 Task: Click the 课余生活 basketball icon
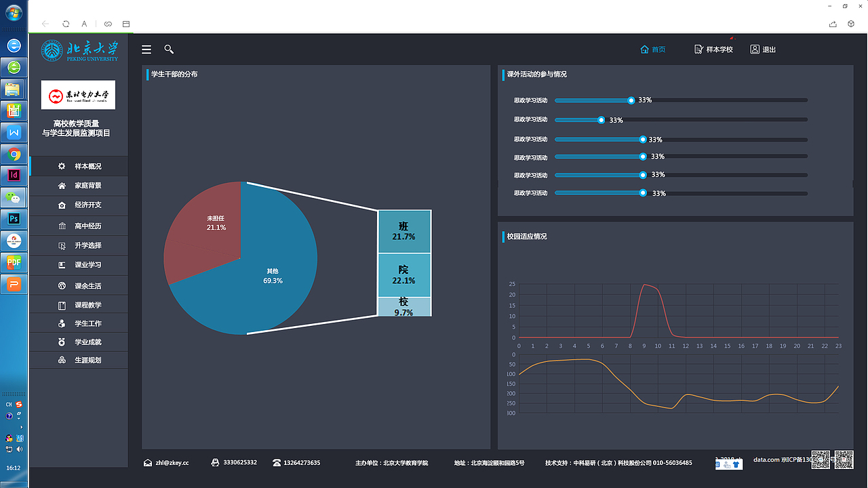pyautogui.click(x=62, y=286)
